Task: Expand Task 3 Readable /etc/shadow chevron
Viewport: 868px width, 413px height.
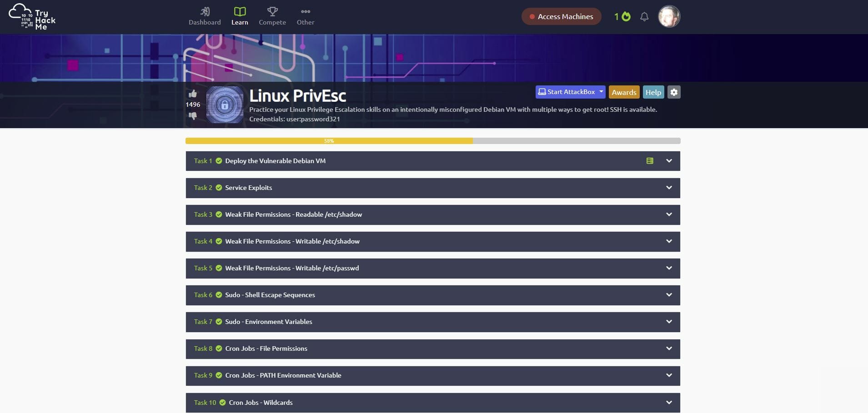Action: coord(669,214)
